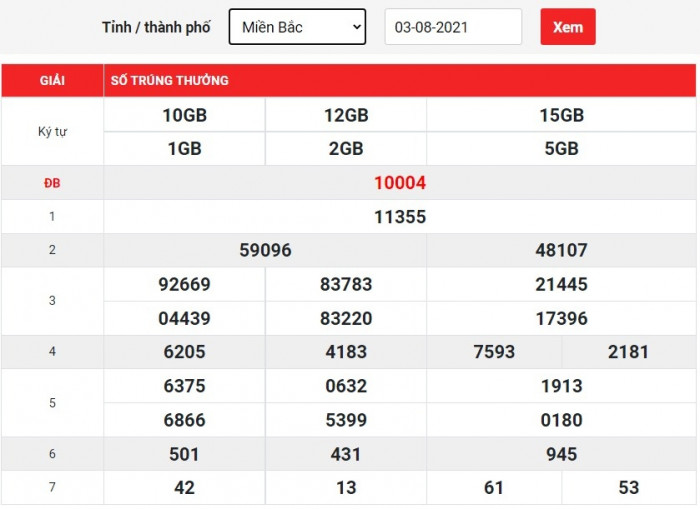Image resolution: width=700 pixels, height=509 pixels.
Task: Select third prize number 92669
Action: point(184,284)
